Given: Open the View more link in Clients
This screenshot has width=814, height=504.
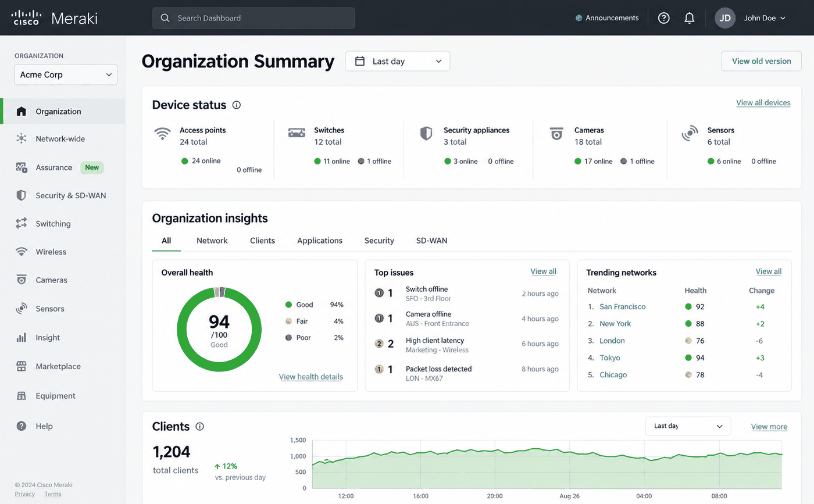Looking at the screenshot, I should 769,427.
